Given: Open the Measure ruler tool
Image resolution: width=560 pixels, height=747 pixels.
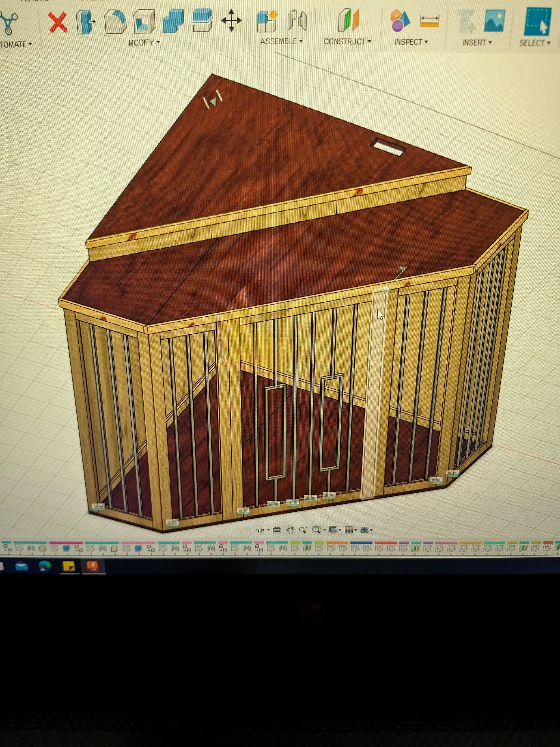Looking at the screenshot, I should pyautogui.click(x=429, y=21).
